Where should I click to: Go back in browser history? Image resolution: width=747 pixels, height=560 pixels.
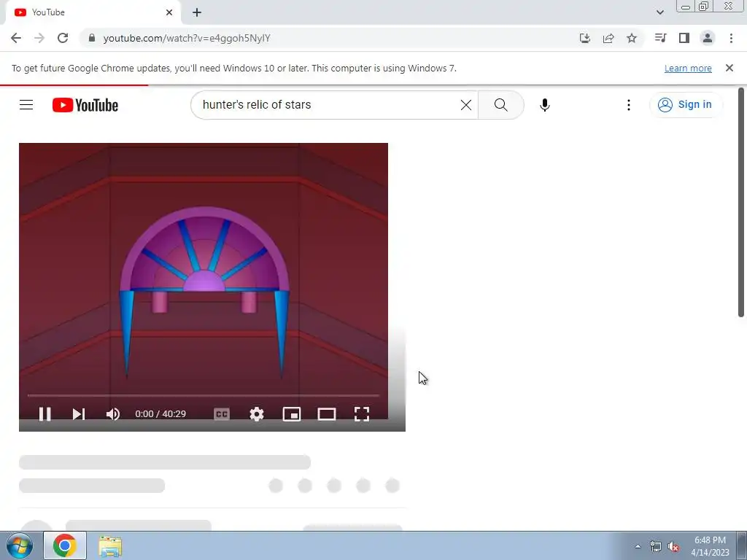16,38
